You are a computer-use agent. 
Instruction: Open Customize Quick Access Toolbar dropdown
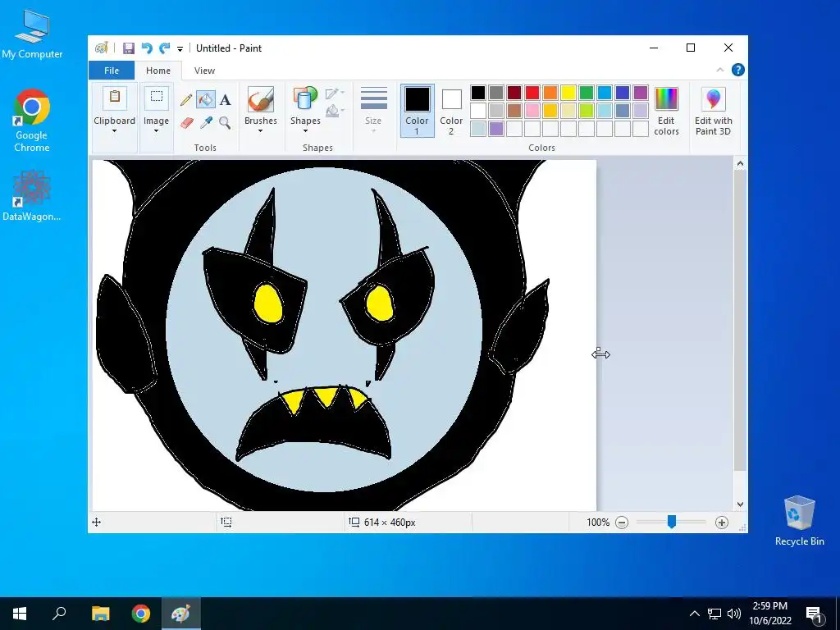pyautogui.click(x=180, y=48)
